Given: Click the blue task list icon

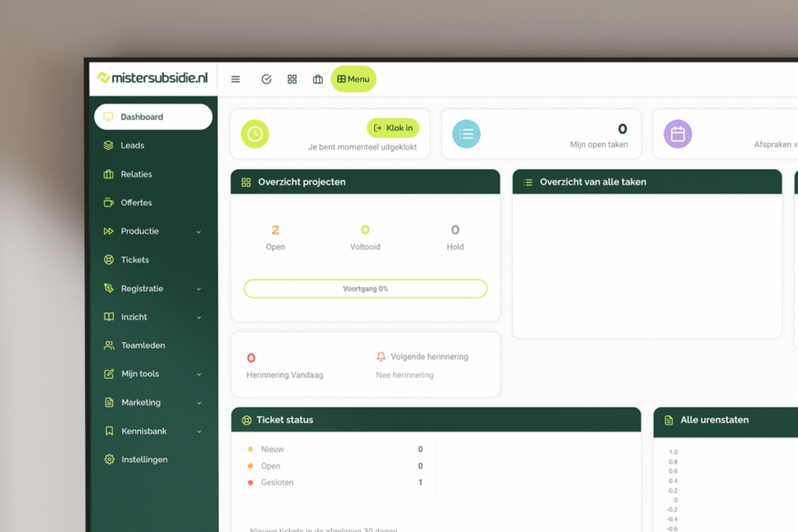Looking at the screenshot, I should (466, 134).
